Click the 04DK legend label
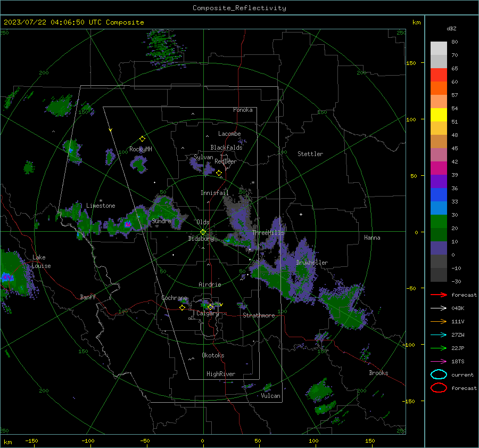Viewport: 479px width, 448px height. (x=458, y=308)
